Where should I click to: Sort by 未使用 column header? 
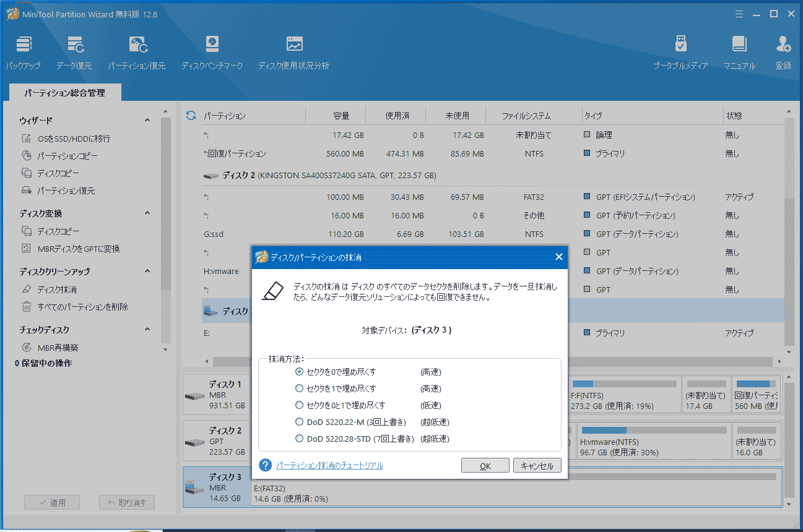pyautogui.click(x=456, y=116)
